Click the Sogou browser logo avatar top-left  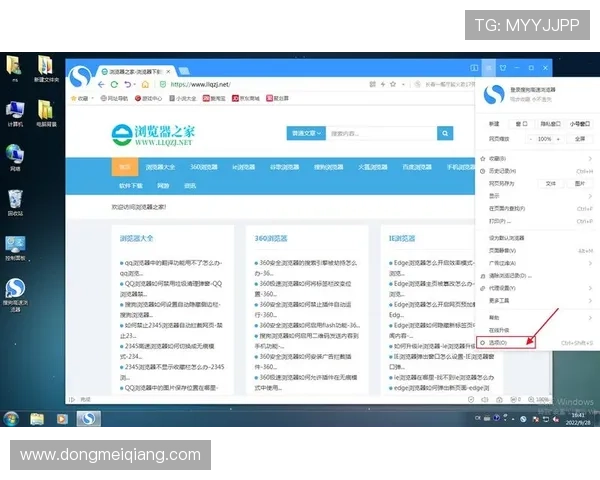(x=80, y=77)
